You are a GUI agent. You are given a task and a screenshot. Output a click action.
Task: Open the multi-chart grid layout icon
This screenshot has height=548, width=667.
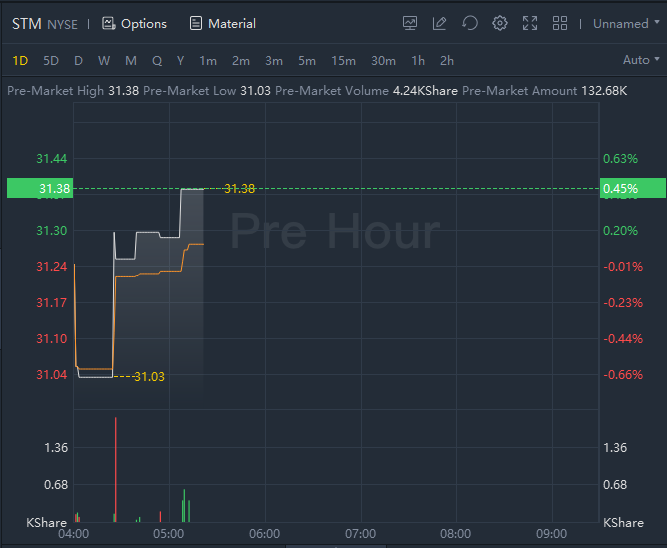pos(560,23)
